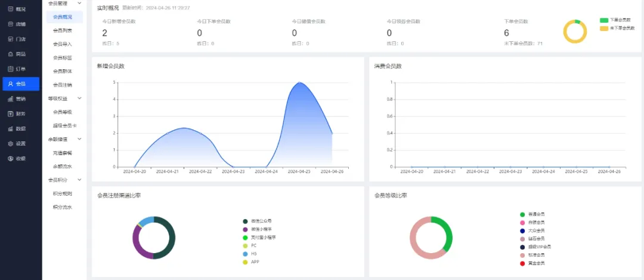
Task: Click the 未下单会员数: 71 text
Action: 524,43
